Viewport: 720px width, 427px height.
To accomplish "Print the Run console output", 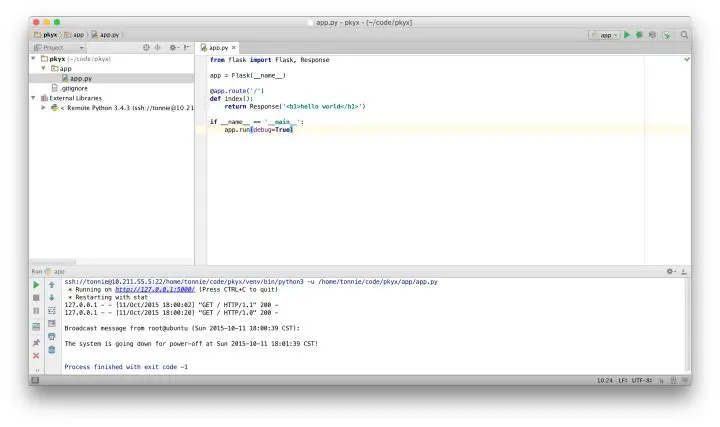I will point(52,337).
